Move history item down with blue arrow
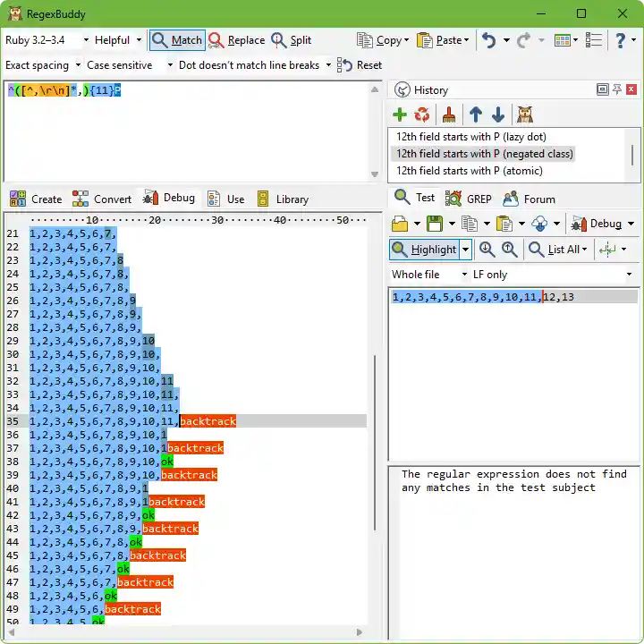This screenshot has height=644, width=644. tap(498, 114)
